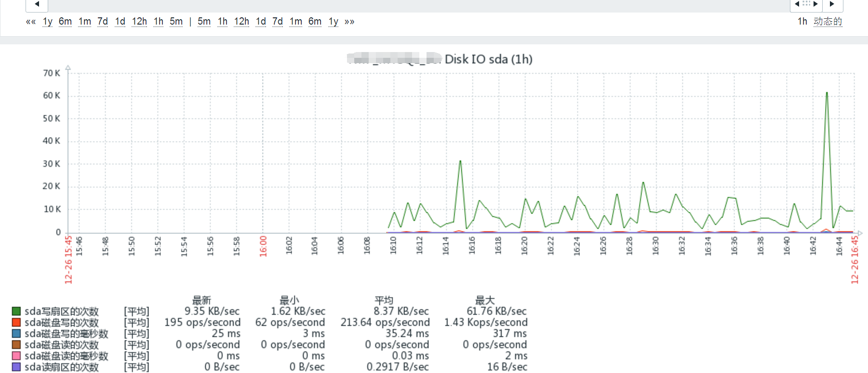Click the purple sda读扇区的次数 legend swatch

point(16,367)
